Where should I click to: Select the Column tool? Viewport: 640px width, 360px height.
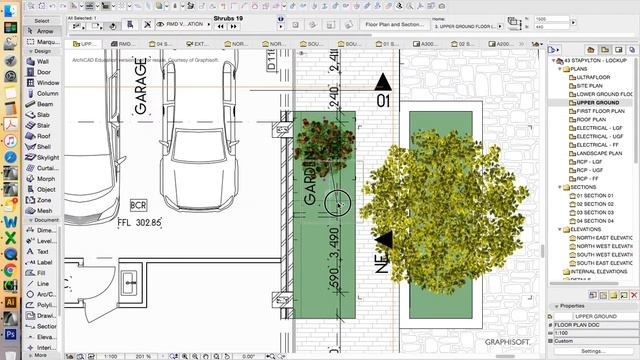click(42, 93)
